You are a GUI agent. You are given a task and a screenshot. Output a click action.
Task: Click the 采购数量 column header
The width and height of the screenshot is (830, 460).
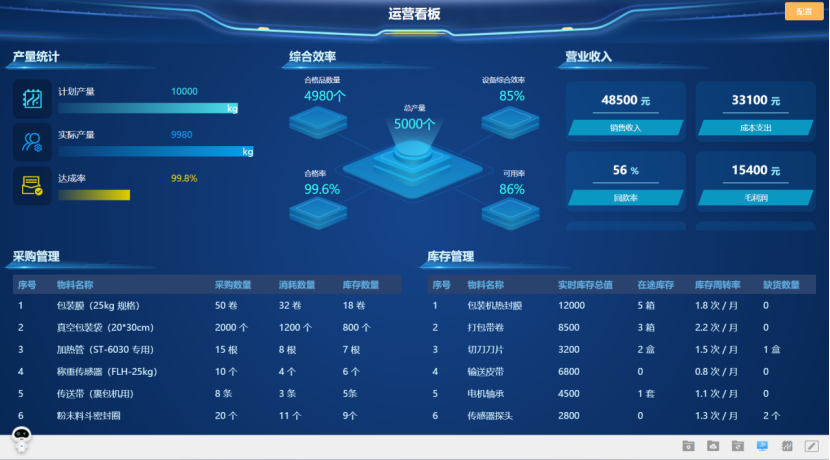(x=233, y=285)
